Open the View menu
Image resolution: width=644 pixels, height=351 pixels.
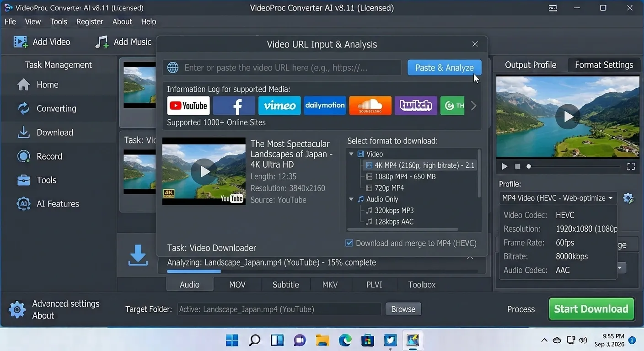point(33,21)
